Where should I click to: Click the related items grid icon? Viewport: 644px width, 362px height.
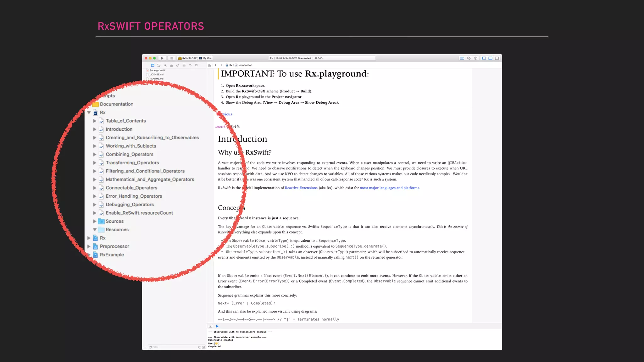tap(210, 65)
